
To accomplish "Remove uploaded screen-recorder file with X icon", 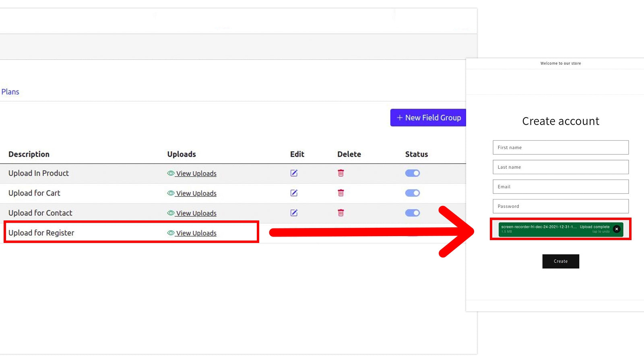I will click(x=616, y=229).
